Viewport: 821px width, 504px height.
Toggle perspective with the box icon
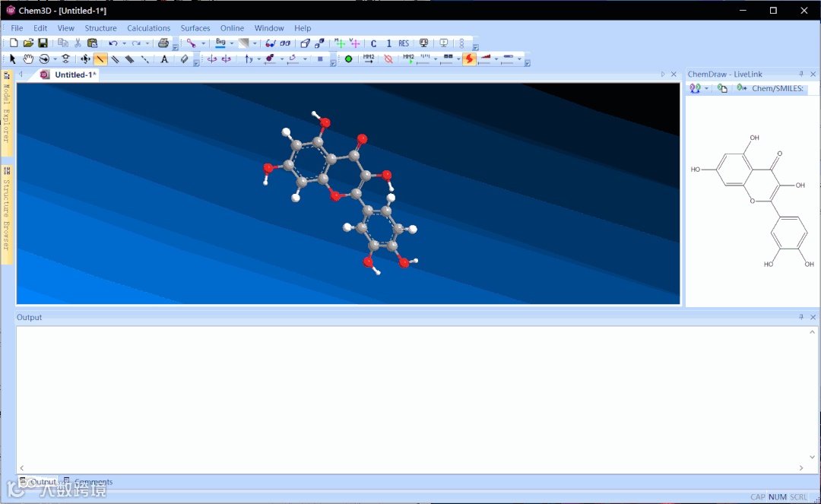[x=305, y=43]
